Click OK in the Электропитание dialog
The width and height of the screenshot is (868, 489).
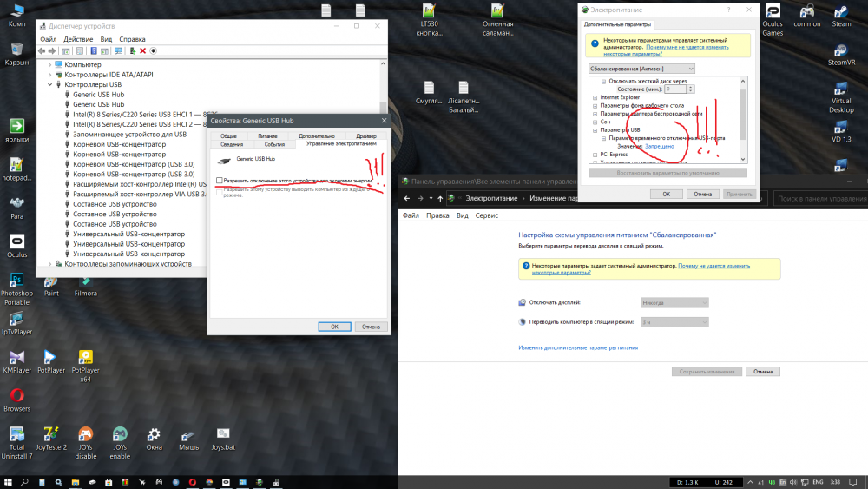(x=666, y=194)
